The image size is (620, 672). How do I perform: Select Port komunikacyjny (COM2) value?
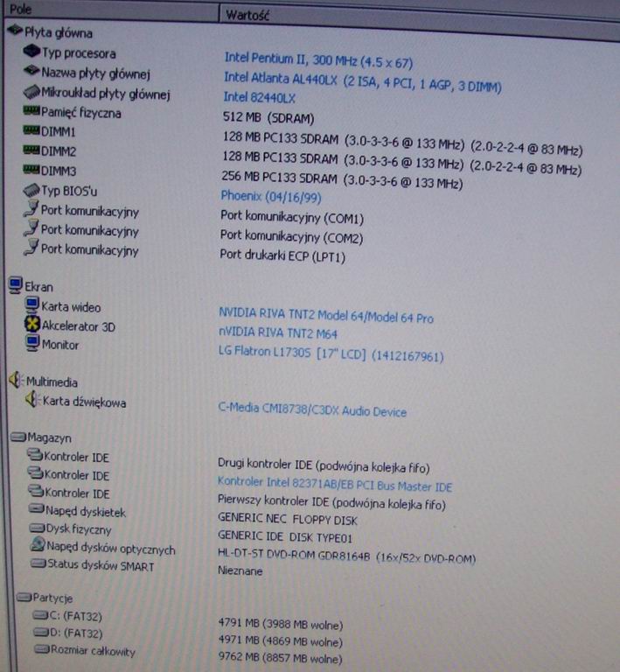coord(291,236)
